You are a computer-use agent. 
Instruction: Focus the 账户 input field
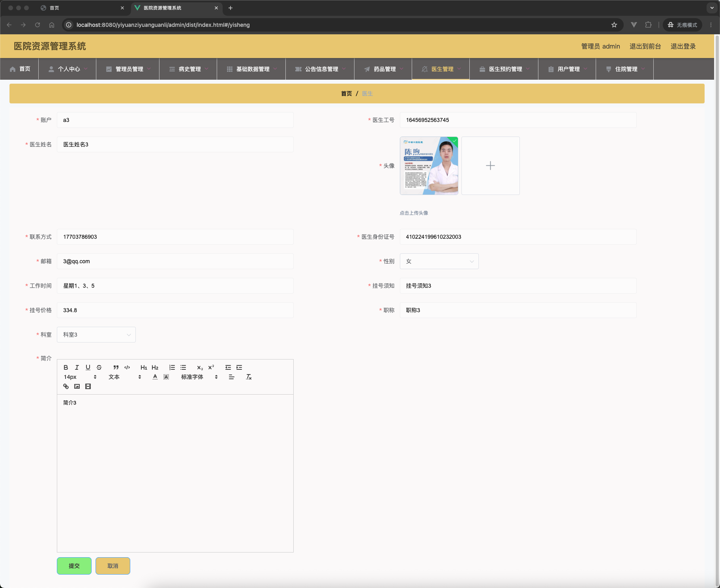click(175, 120)
